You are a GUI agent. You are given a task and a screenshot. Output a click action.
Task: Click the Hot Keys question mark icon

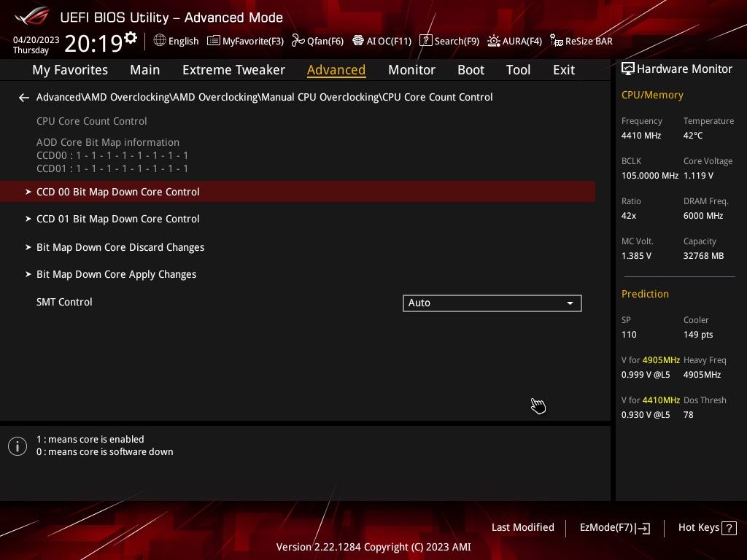pos(729,528)
